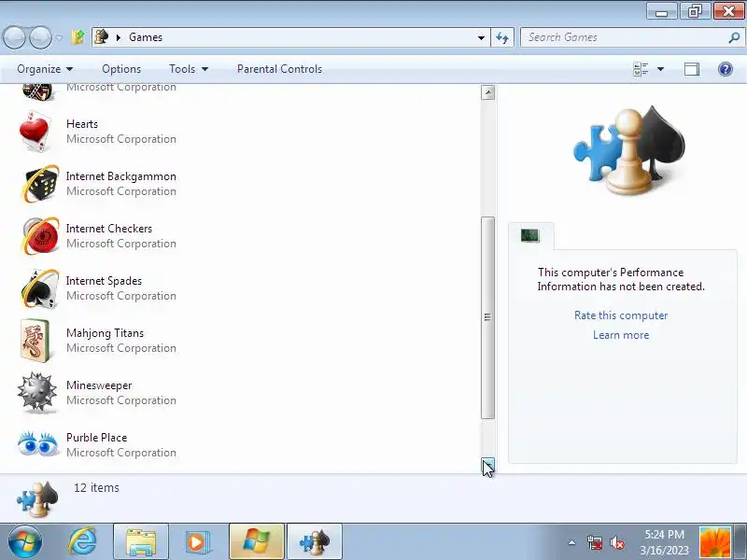The image size is (747, 560).
Task: Select the Minesweeper text label
Action: [x=99, y=385]
